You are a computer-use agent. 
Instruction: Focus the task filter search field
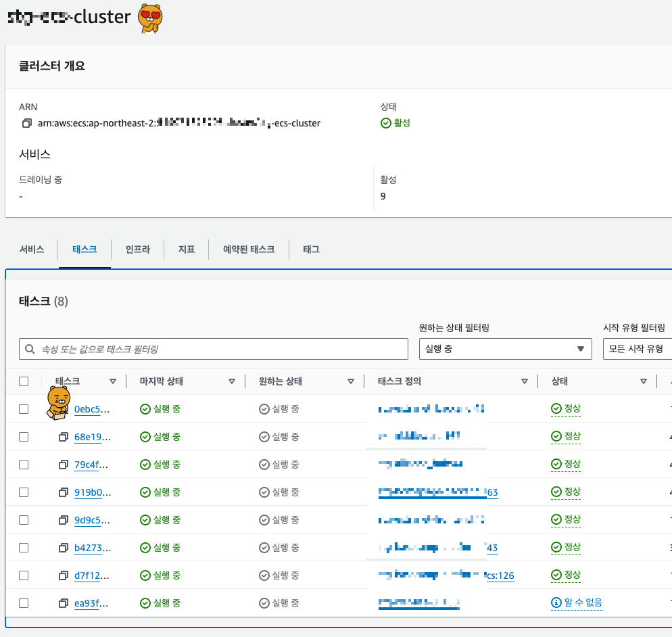click(x=214, y=349)
